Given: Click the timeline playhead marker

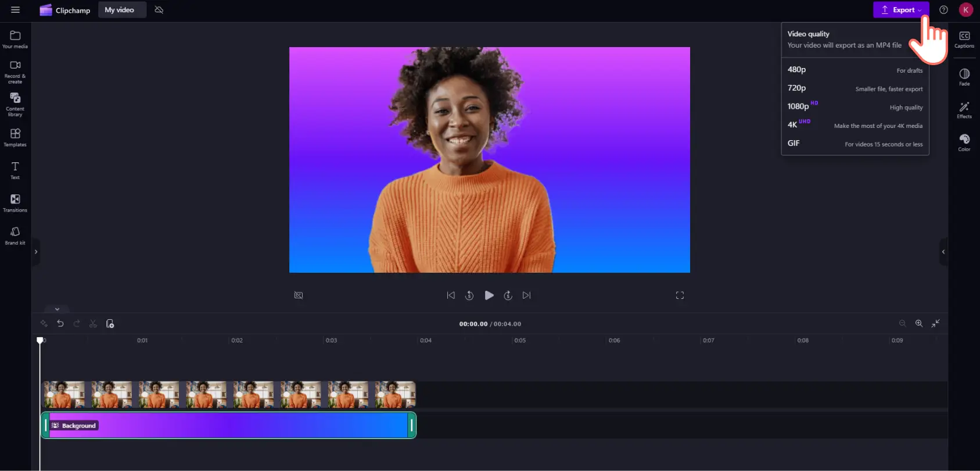Looking at the screenshot, I should point(40,340).
